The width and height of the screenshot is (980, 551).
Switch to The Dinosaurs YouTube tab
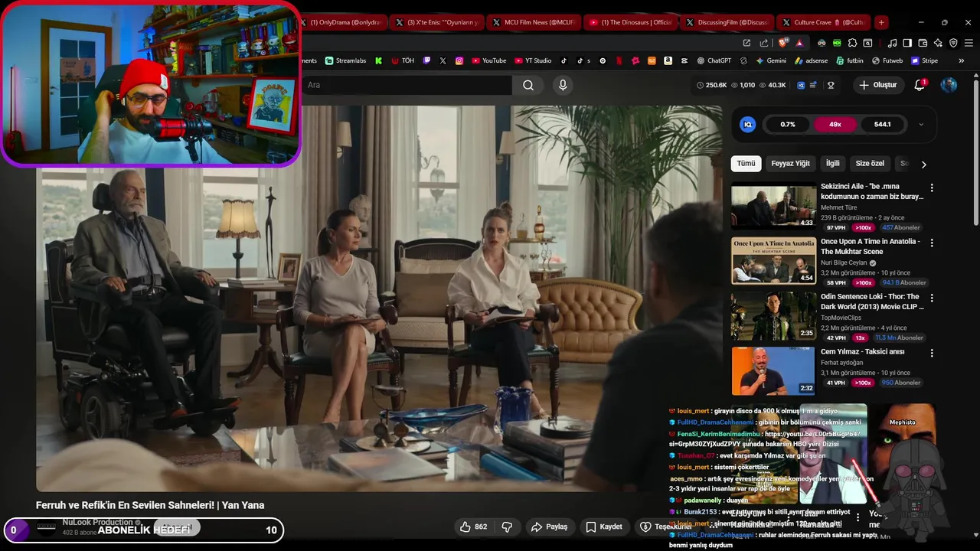[630, 22]
